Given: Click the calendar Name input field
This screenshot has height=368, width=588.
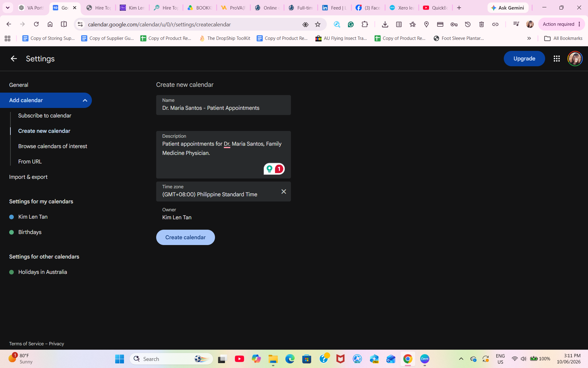Looking at the screenshot, I should point(224,105).
